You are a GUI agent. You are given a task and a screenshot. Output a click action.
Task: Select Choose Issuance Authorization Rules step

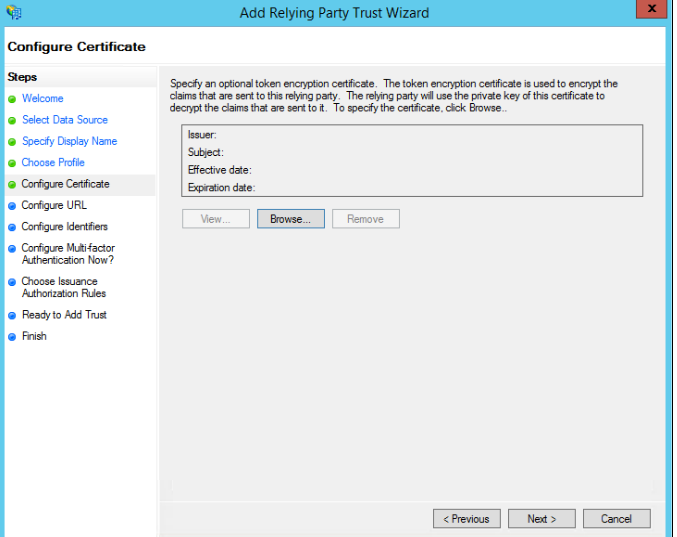point(63,288)
